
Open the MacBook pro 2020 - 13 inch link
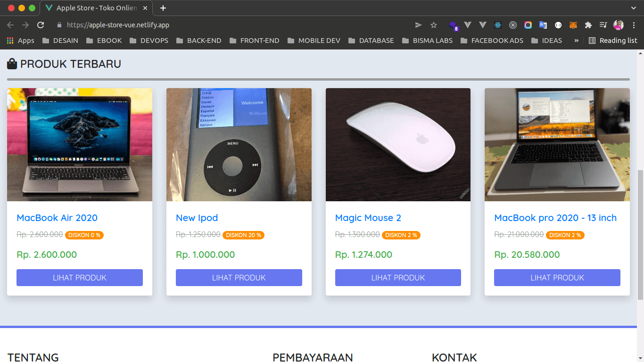click(x=555, y=218)
